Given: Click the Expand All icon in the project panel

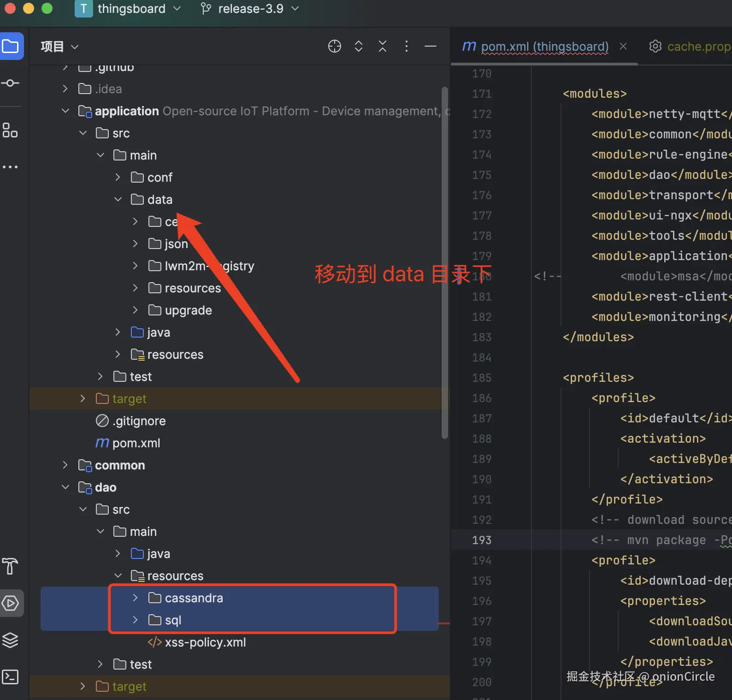Looking at the screenshot, I should click(x=359, y=46).
